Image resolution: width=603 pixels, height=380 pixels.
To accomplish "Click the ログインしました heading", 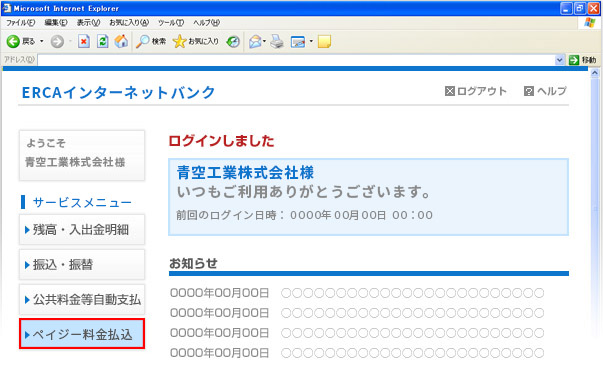I will coord(221,141).
